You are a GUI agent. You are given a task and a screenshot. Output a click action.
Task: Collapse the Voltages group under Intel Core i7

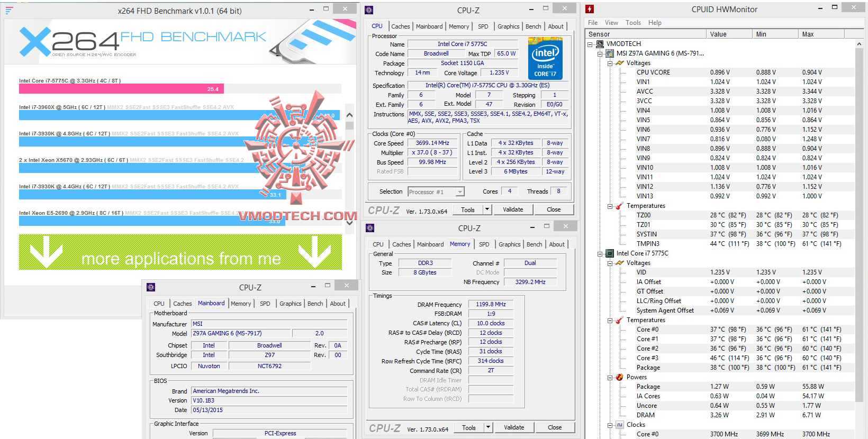point(610,263)
